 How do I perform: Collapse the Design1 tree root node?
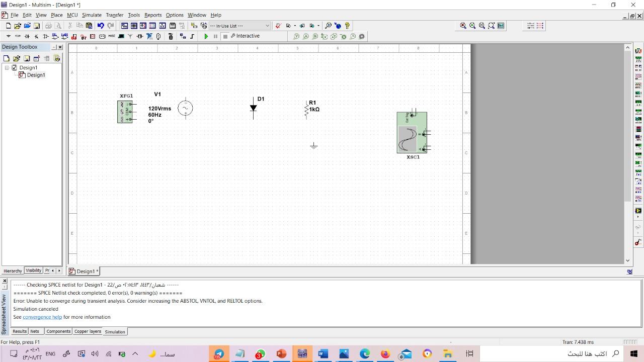click(x=7, y=67)
